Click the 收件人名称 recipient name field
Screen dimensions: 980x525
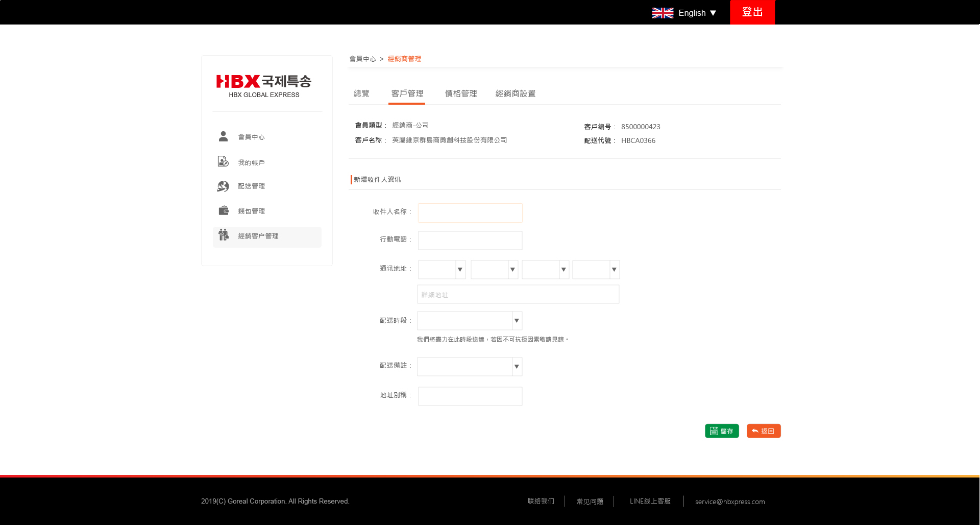[470, 213]
